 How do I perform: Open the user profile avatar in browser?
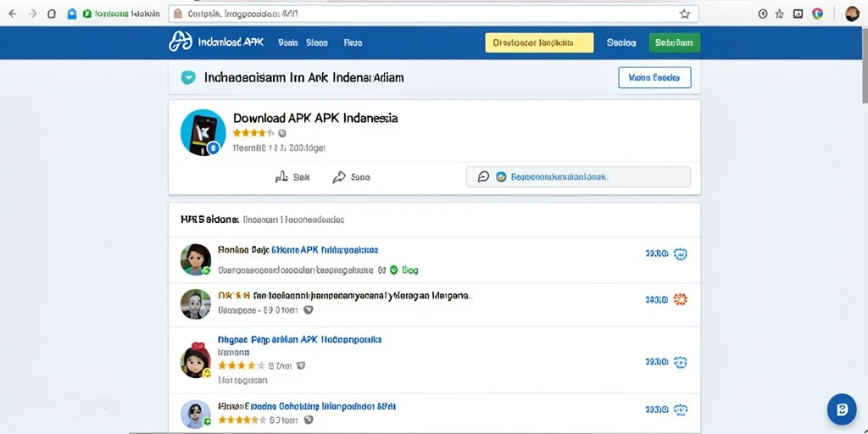pyautogui.click(x=852, y=14)
